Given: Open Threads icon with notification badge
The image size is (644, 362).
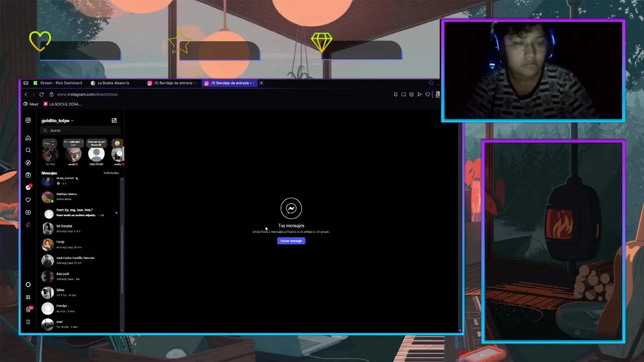Looking at the screenshot, I should click(x=29, y=309).
